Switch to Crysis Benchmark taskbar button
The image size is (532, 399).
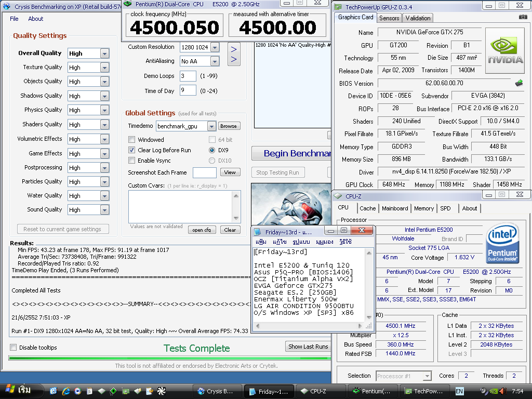[x=218, y=391]
